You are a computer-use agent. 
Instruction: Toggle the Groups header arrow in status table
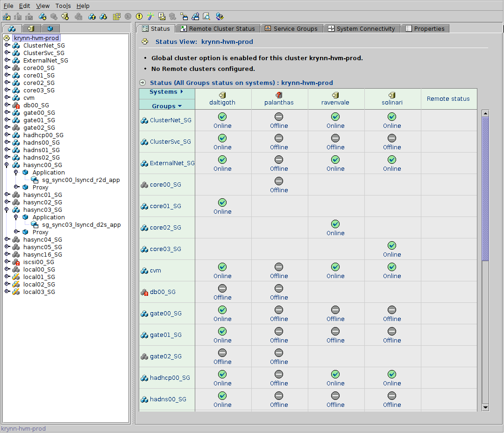[180, 106]
